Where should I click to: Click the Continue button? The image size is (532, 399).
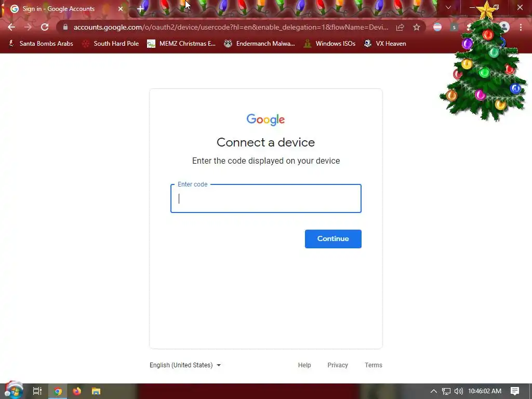click(x=333, y=239)
